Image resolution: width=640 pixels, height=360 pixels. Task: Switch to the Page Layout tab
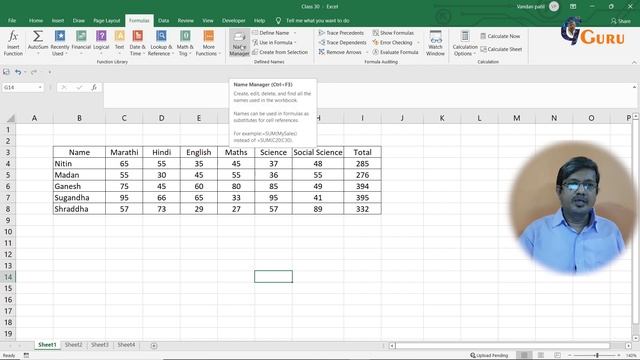point(107,20)
